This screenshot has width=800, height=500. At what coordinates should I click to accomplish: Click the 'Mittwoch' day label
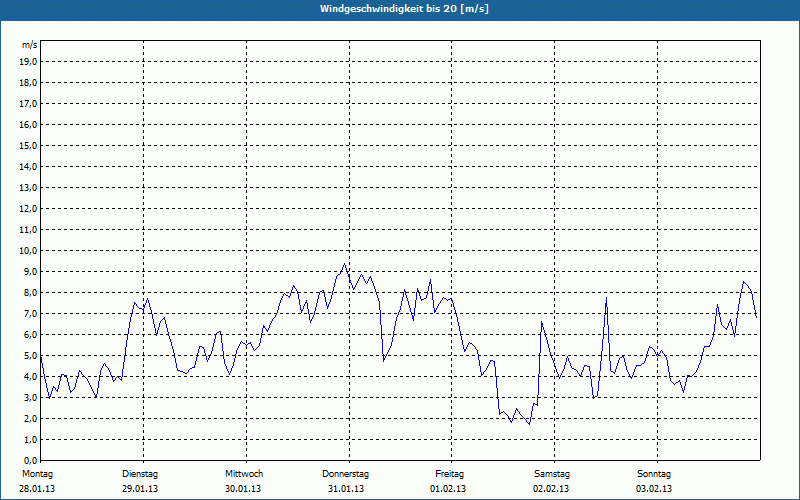pos(244,474)
